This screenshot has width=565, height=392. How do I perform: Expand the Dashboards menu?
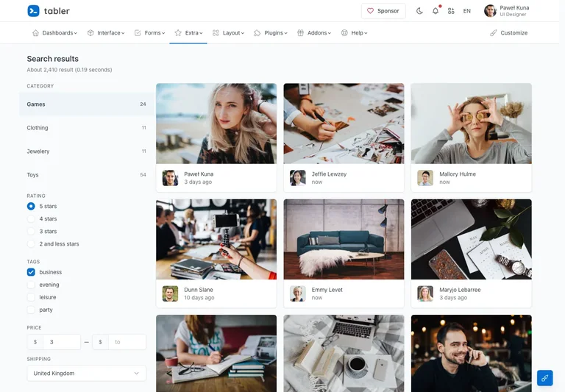tap(54, 33)
